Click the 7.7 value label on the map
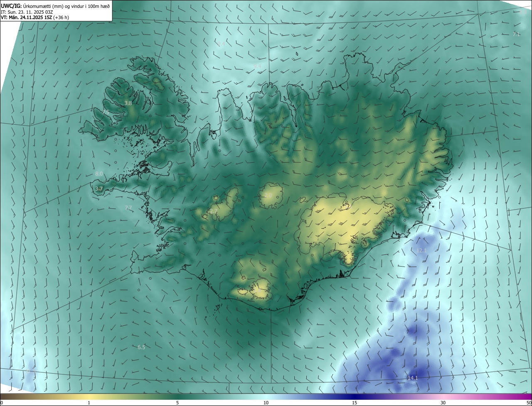The width and height of the screenshot is (532, 406). coord(128,208)
